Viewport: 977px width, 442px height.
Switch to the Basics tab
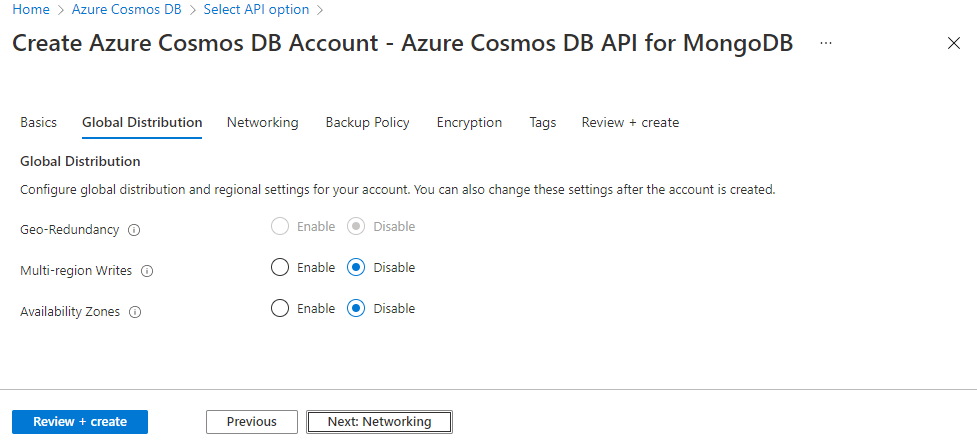pyautogui.click(x=39, y=122)
